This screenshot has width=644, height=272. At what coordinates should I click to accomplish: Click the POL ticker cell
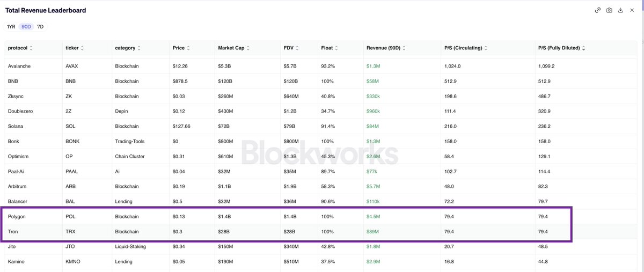70,216
